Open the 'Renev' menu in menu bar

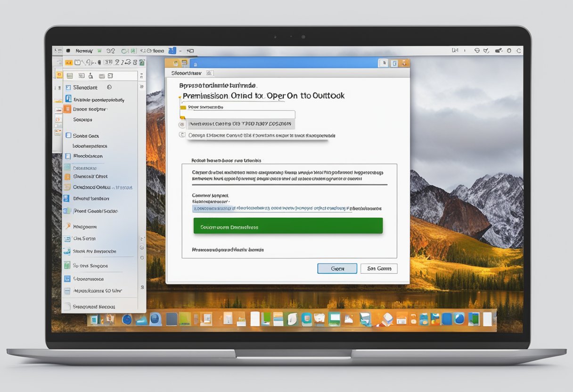point(84,50)
